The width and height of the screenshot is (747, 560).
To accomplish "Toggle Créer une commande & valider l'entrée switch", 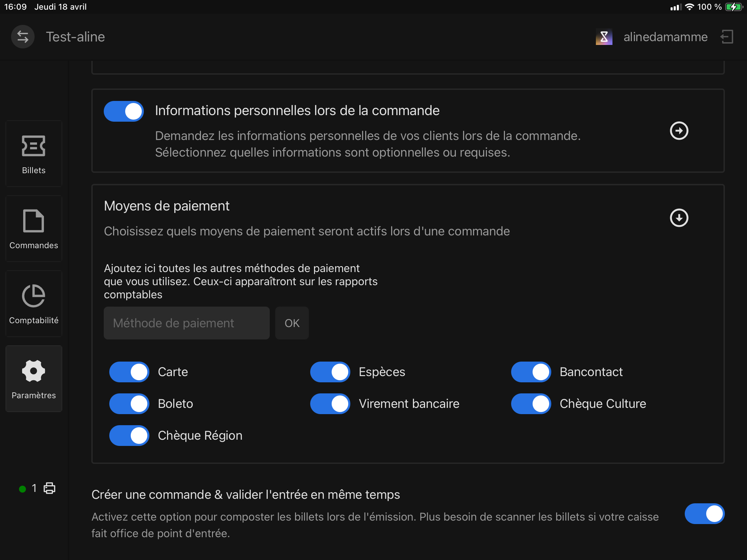I will tap(705, 514).
